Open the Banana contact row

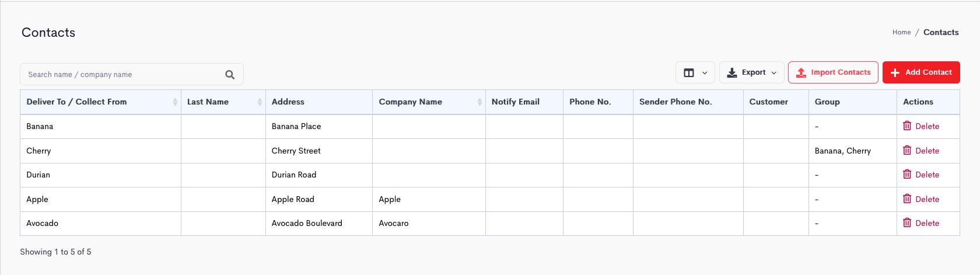click(x=490, y=126)
